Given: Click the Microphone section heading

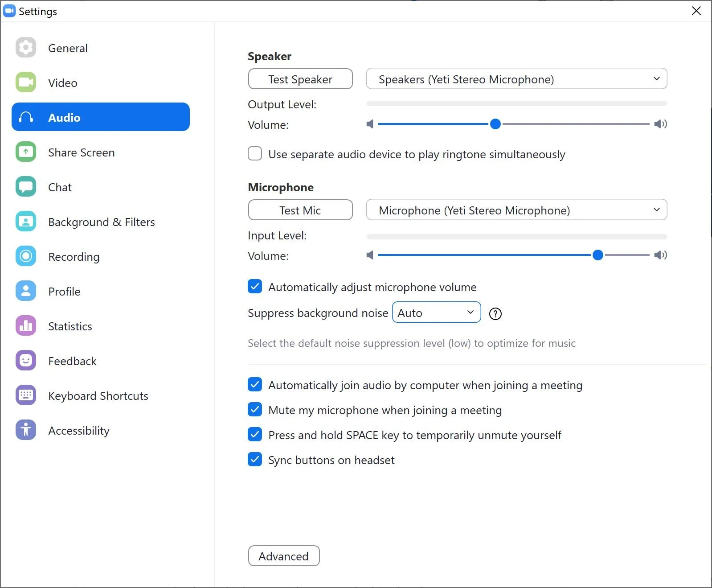Looking at the screenshot, I should (281, 187).
